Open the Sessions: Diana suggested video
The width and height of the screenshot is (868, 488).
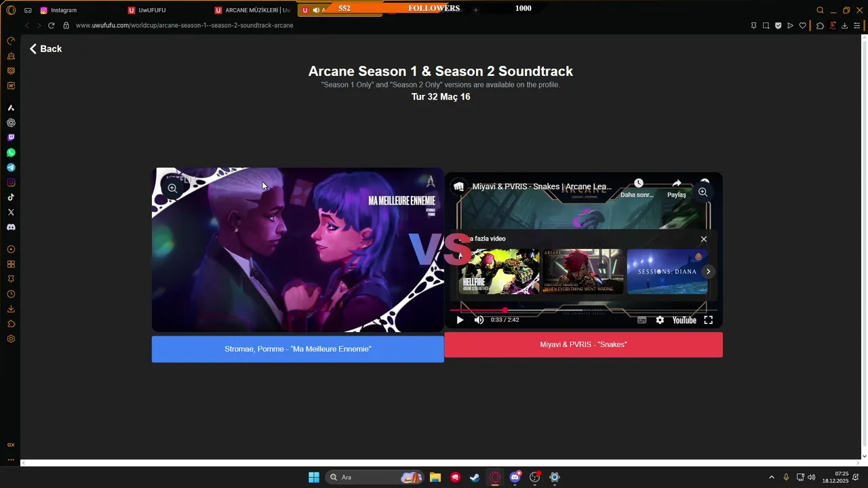pyautogui.click(x=667, y=272)
